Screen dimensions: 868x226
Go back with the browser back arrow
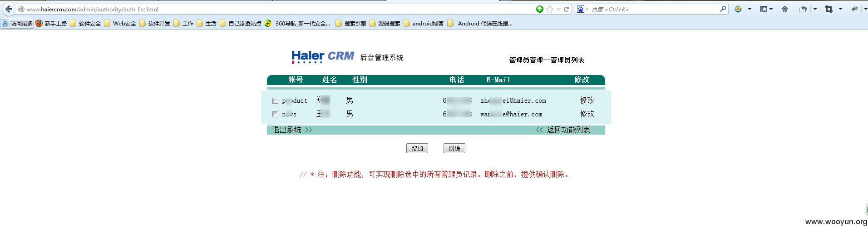pyautogui.click(x=9, y=9)
